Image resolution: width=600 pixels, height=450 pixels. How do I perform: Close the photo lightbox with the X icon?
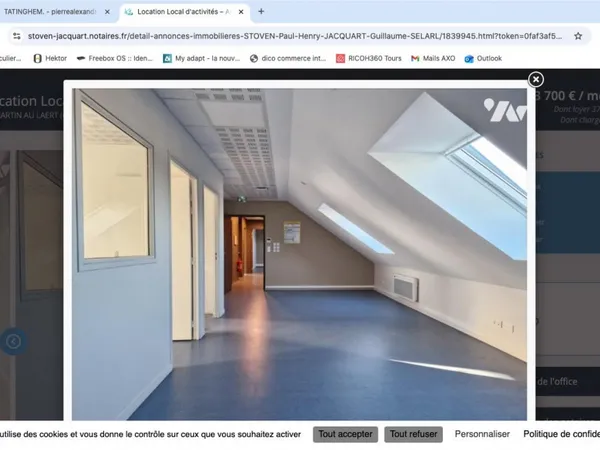tap(535, 79)
